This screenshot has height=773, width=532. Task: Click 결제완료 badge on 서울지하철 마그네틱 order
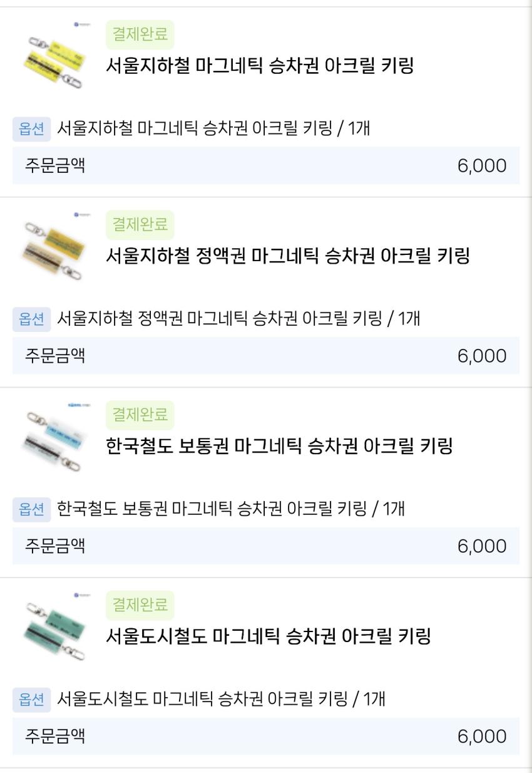pos(140,34)
